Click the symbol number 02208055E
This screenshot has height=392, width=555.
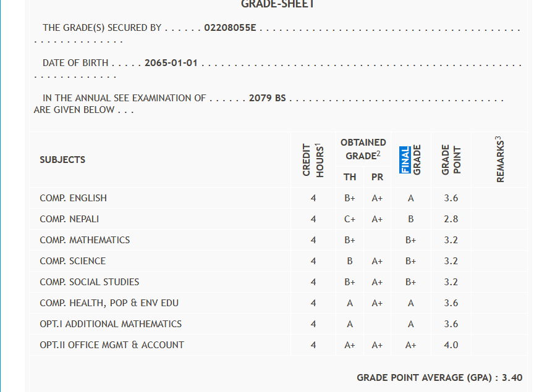pos(230,28)
